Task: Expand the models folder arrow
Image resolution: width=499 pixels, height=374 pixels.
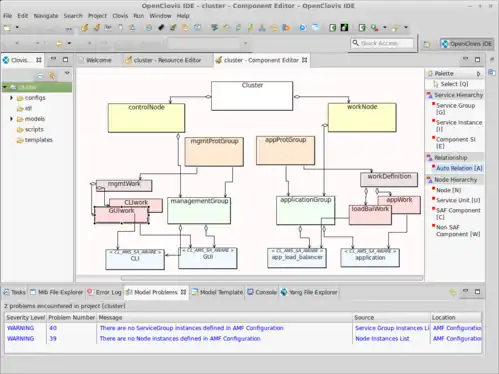Action: coord(11,119)
